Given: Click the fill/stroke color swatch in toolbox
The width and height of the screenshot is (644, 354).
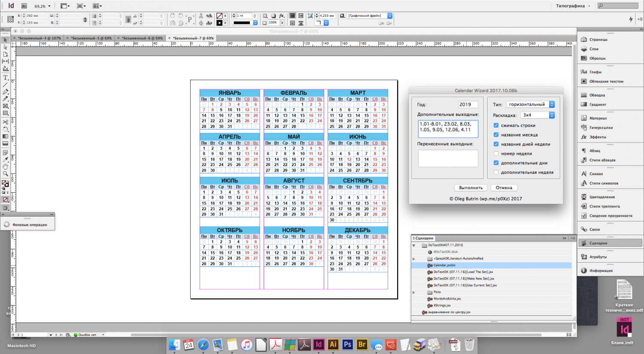Looking at the screenshot, I should [x=5, y=184].
